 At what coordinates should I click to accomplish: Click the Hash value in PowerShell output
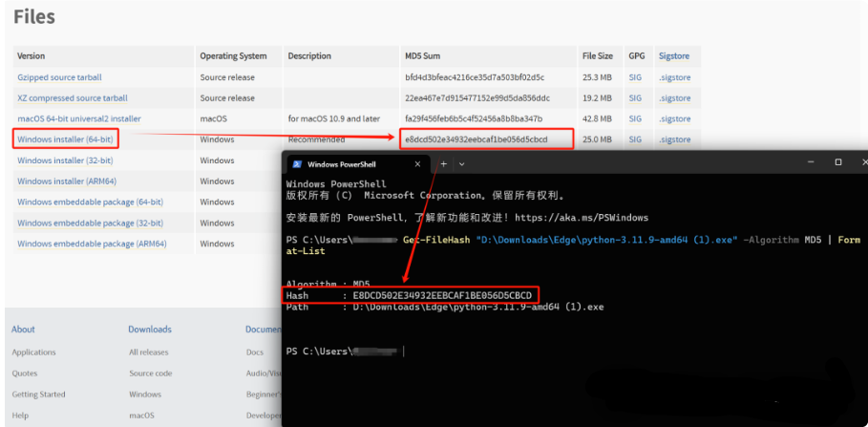[442, 296]
